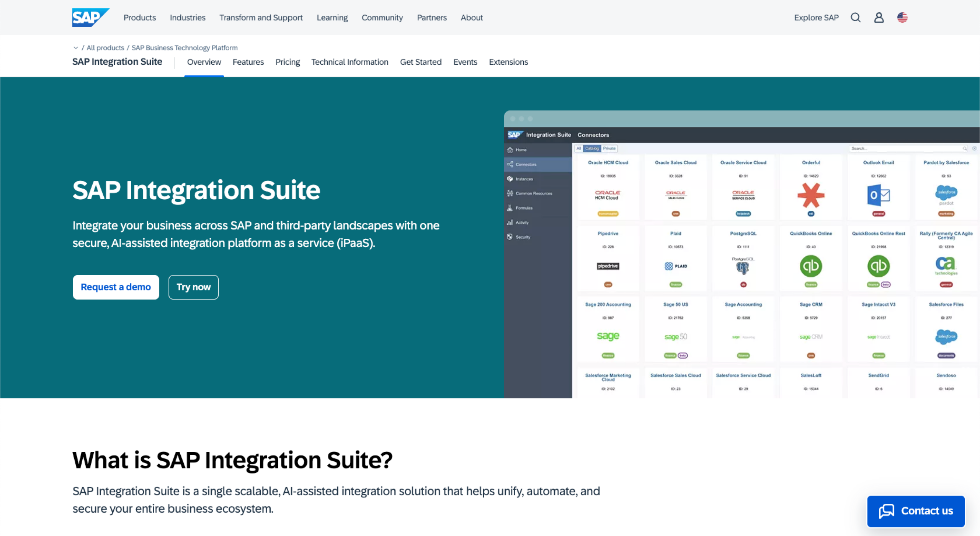
Task: Select the Catalog filter toggle
Action: click(x=591, y=148)
